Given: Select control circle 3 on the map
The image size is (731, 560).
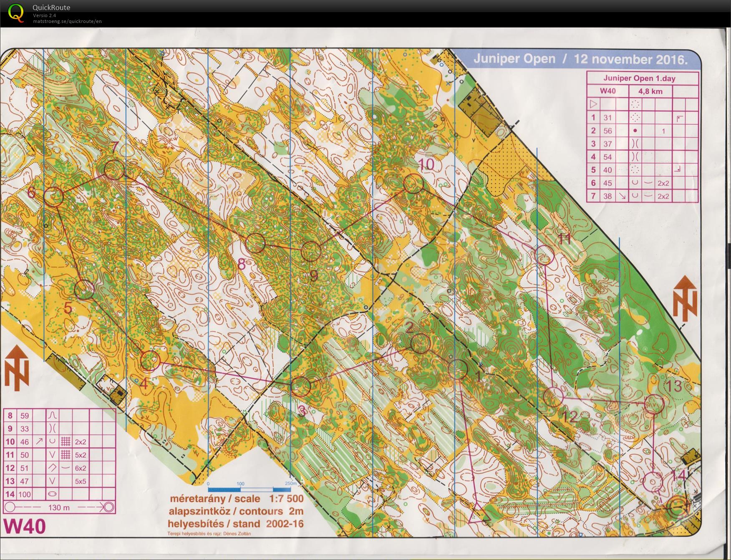Looking at the screenshot, I should pyautogui.click(x=301, y=387).
